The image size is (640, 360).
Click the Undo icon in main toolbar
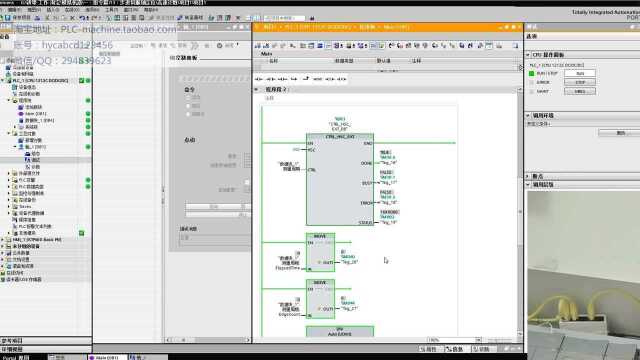(82, 18)
